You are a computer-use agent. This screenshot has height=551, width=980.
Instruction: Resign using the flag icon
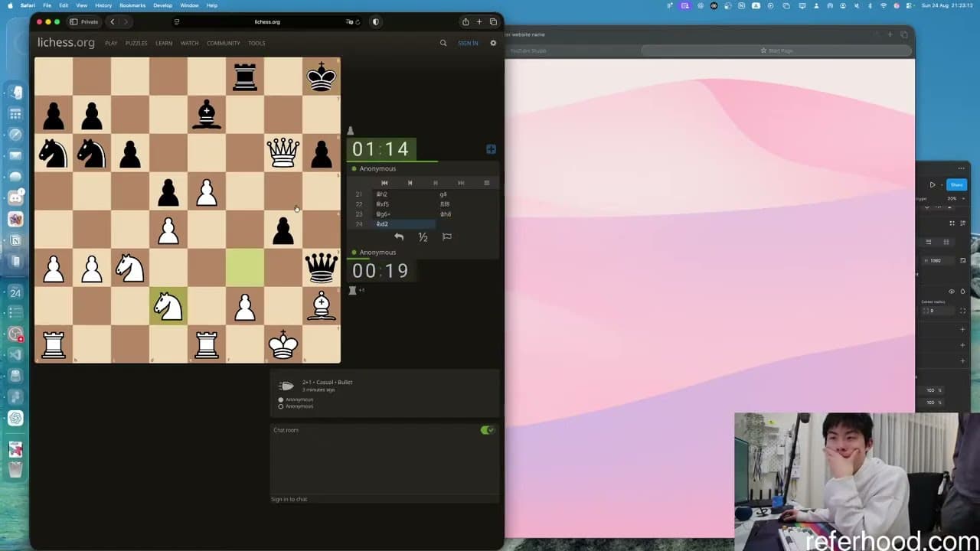tap(447, 237)
